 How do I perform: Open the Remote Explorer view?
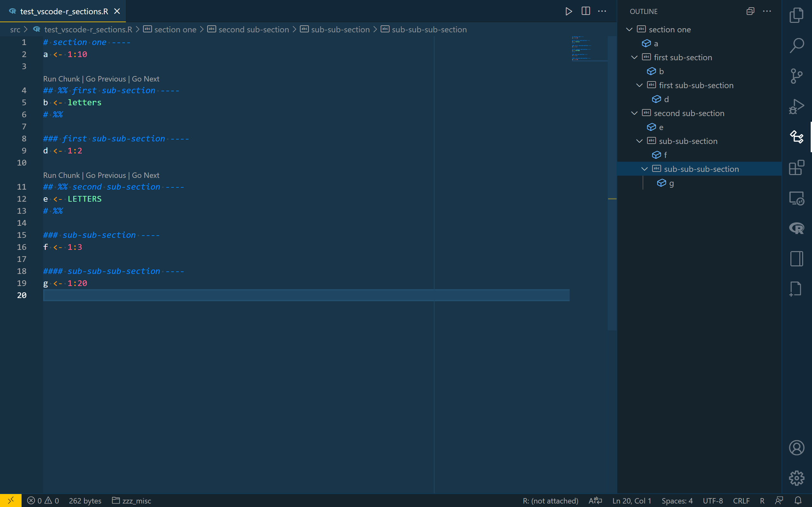pyautogui.click(x=796, y=198)
